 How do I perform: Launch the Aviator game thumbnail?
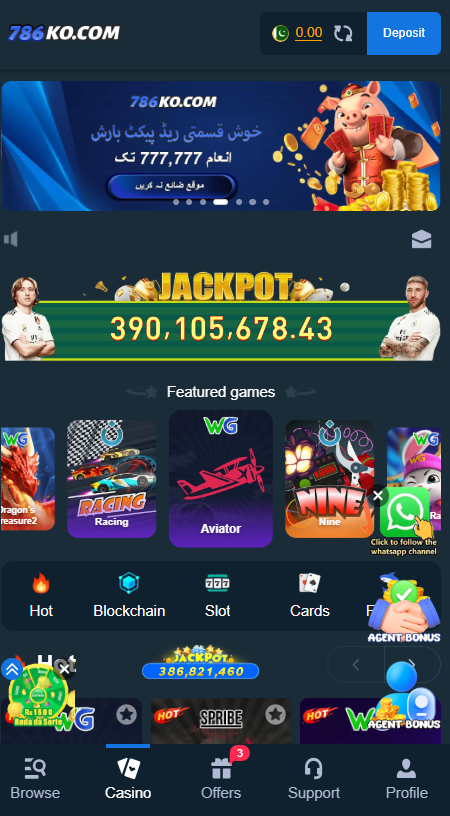coord(221,479)
